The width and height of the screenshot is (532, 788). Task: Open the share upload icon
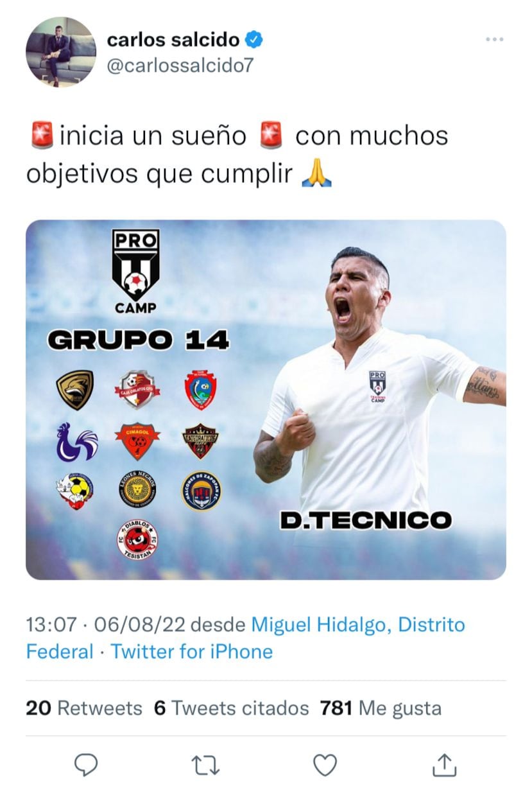(445, 764)
